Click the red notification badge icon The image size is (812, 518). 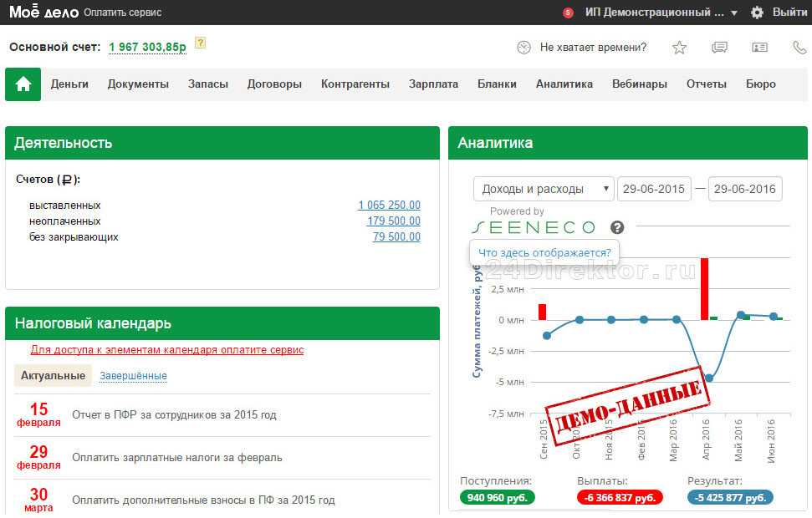569,13
